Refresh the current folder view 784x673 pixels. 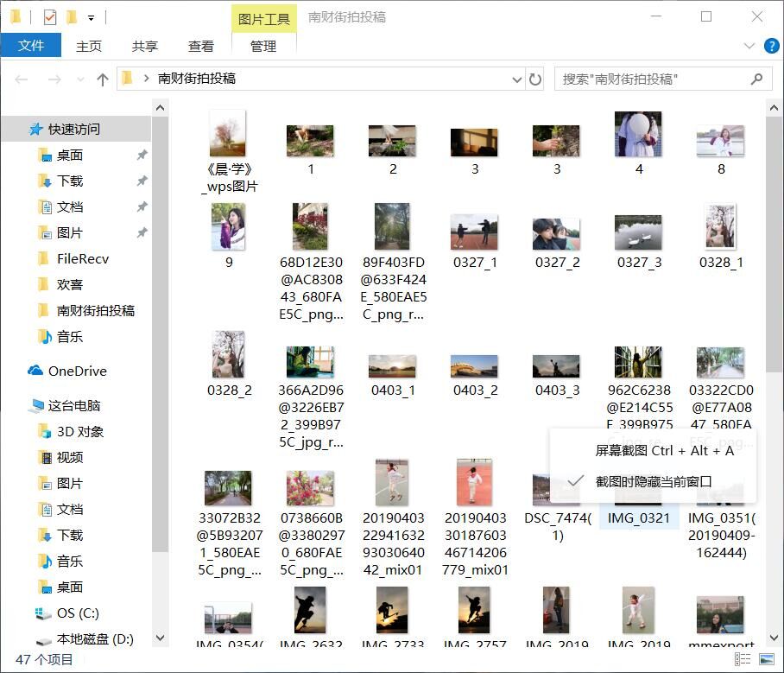point(535,79)
